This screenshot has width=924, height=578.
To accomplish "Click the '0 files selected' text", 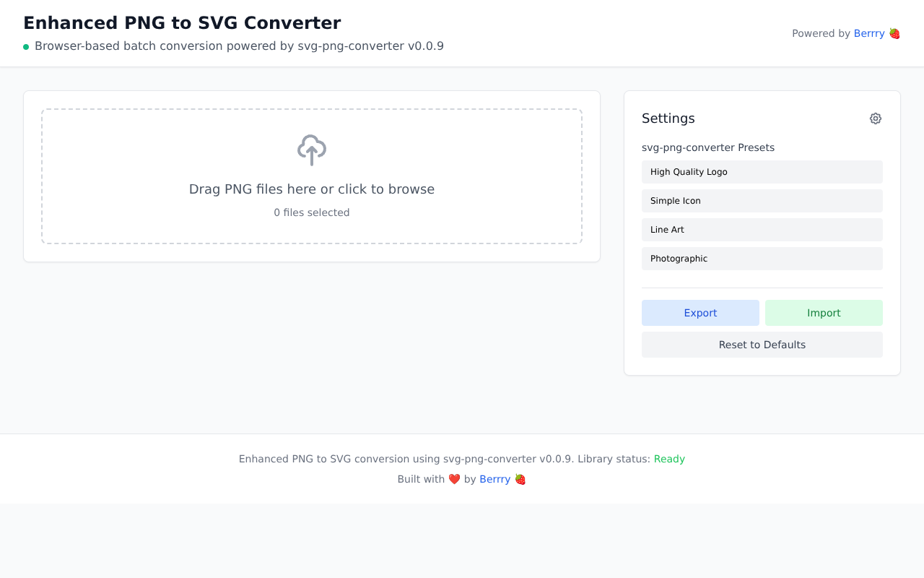I will pos(311,212).
